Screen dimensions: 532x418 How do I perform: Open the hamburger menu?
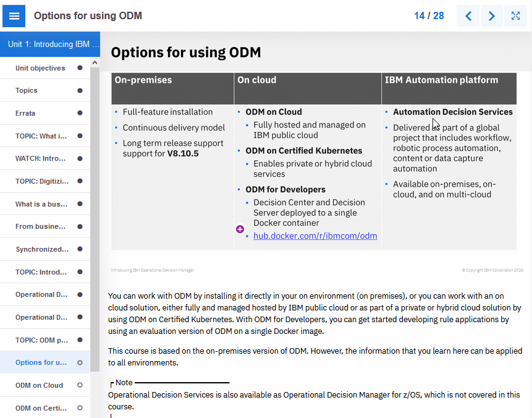click(14, 16)
